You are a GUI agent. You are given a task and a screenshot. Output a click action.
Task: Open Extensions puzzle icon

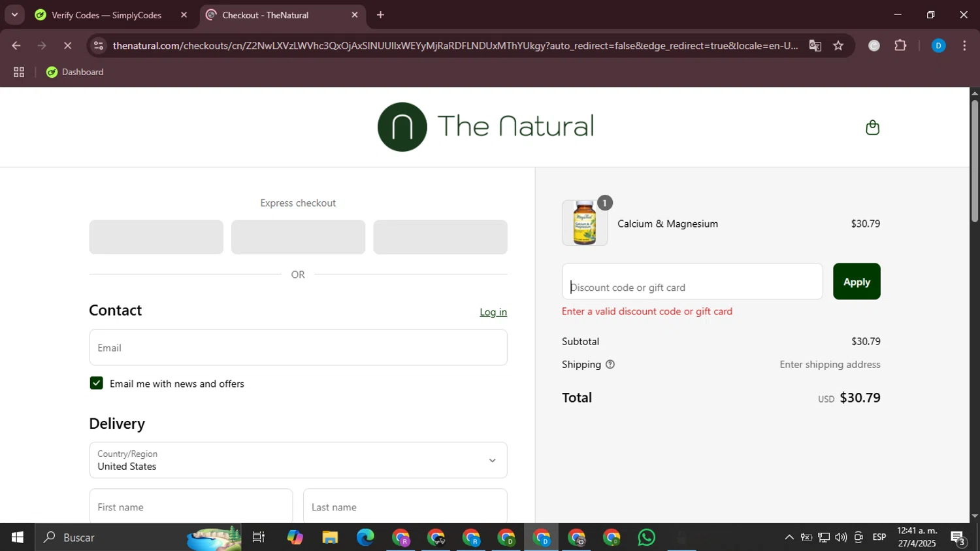(x=900, y=46)
